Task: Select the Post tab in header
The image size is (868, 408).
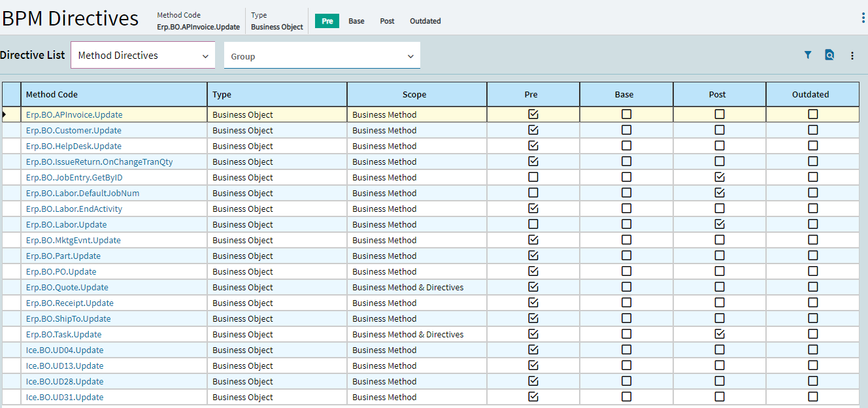Action: pyautogui.click(x=387, y=21)
